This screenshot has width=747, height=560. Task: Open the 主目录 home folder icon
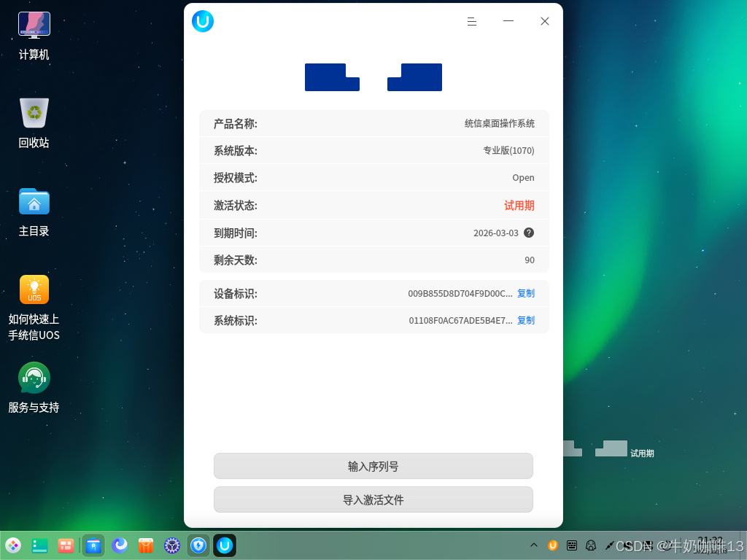(34, 212)
